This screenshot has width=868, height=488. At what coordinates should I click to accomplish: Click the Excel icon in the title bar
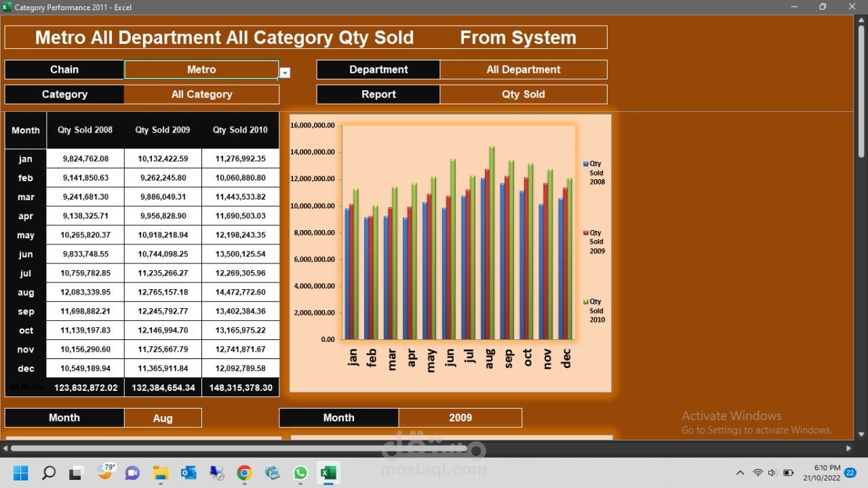coord(7,7)
